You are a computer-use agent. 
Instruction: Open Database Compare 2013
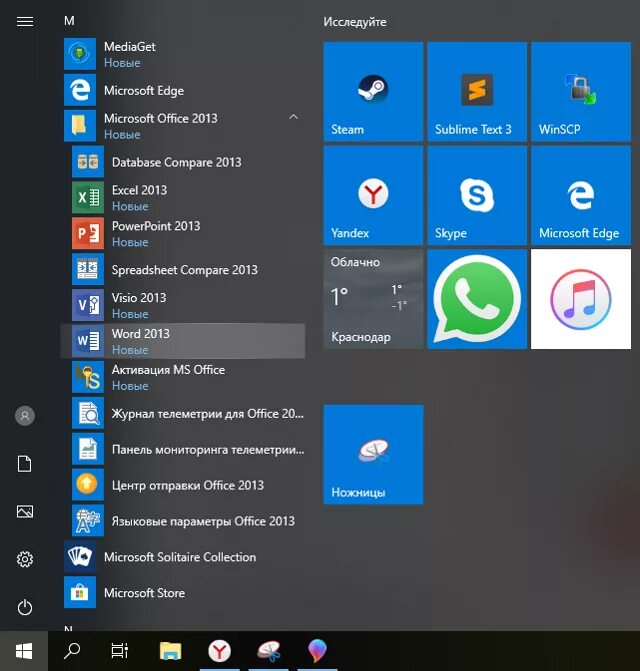coord(184,162)
